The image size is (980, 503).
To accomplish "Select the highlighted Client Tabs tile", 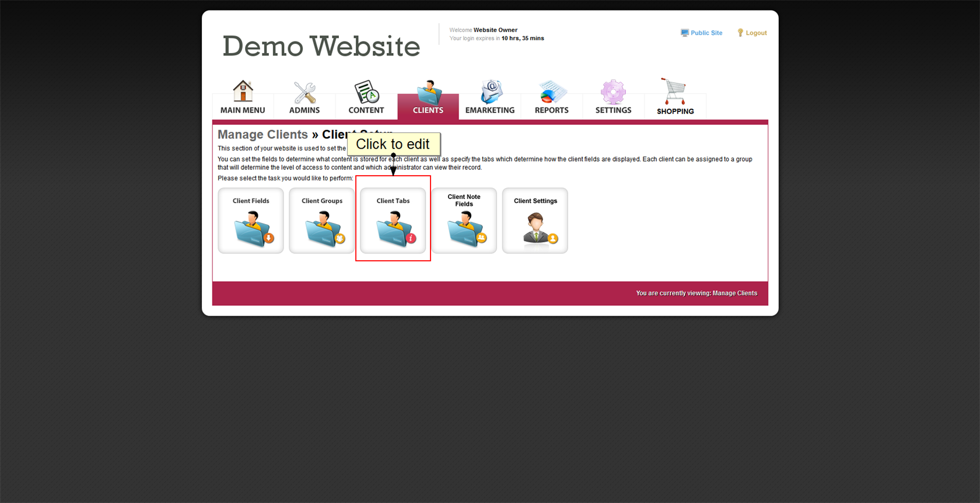I will pyautogui.click(x=393, y=221).
